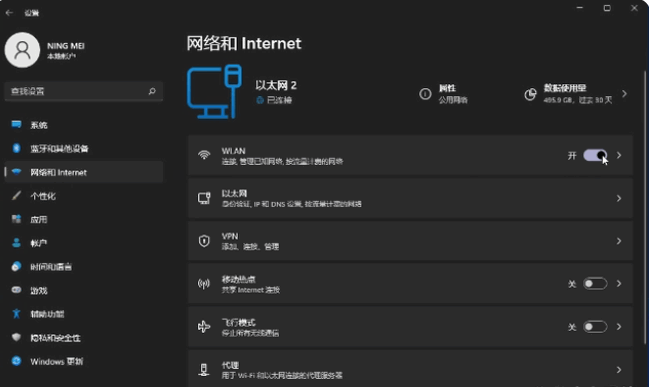The height and width of the screenshot is (387, 649).
Task: Open data usage chevron arrow
Action: coord(625,94)
